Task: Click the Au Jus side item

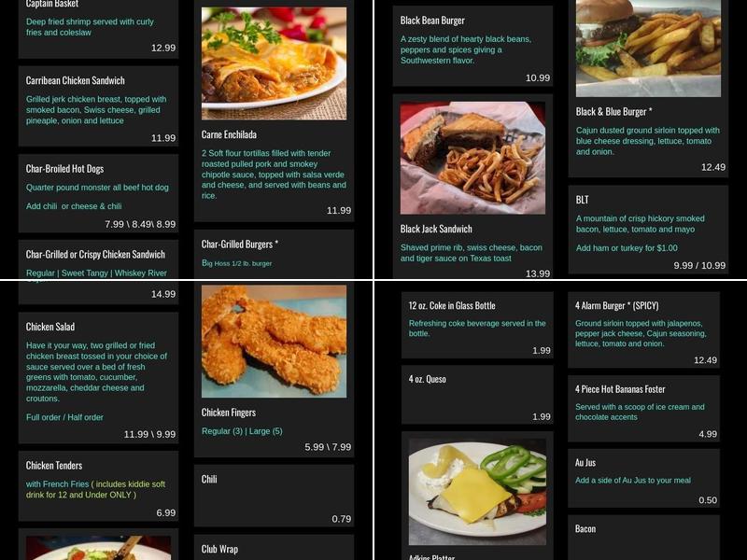Action: pyautogui.click(x=643, y=479)
